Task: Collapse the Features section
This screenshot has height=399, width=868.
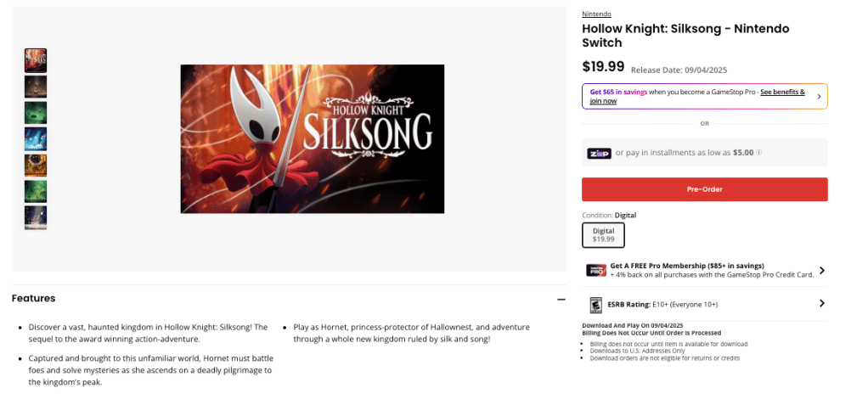Action: (561, 299)
